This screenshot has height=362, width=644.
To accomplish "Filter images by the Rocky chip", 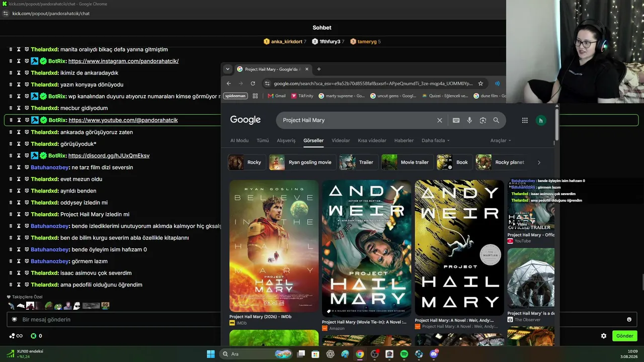I will (x=247, y=162).
